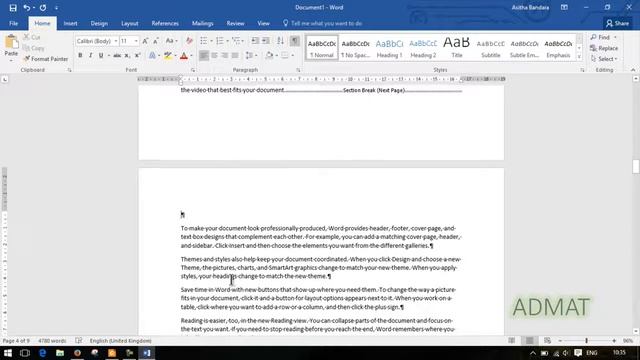
Task: Click the Bullets list icon
Action: (x=204, y=41)
